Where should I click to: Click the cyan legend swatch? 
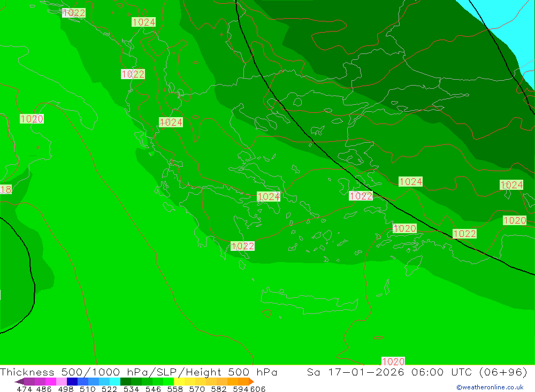[x=115, y=381]
